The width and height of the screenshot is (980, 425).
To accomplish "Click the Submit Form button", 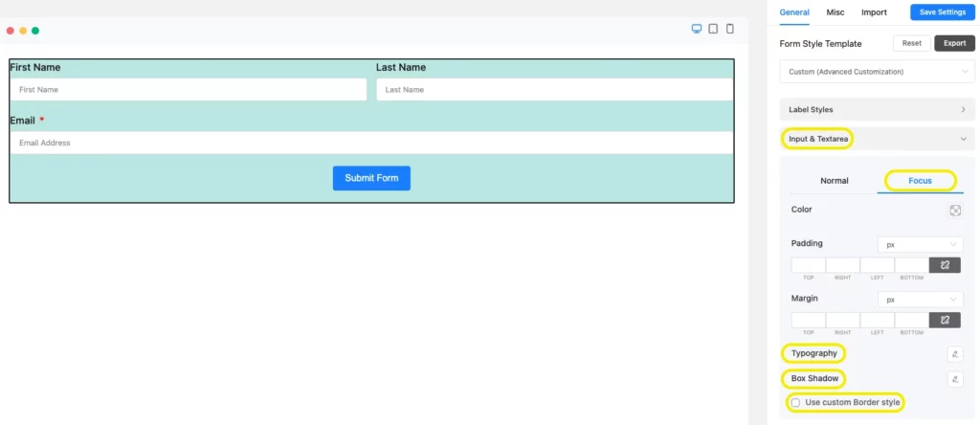I will pos(371,178).
